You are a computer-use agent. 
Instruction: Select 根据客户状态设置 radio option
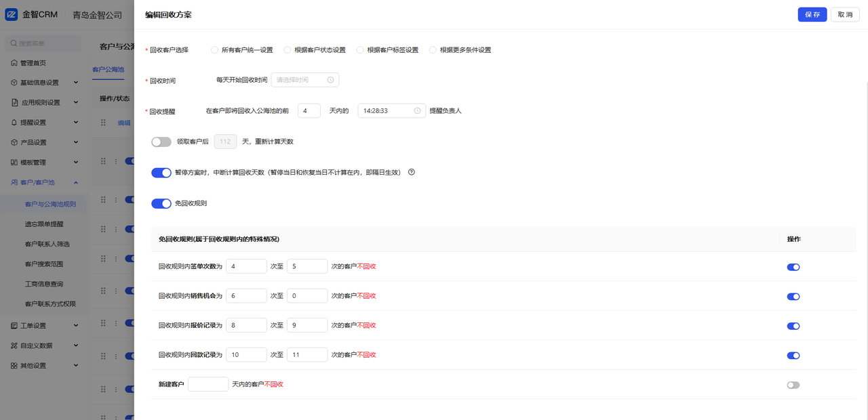pos(288,49)
